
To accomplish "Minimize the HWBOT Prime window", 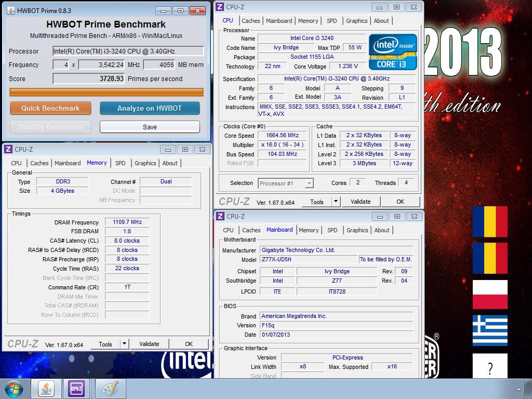I will tap(163, 11).
